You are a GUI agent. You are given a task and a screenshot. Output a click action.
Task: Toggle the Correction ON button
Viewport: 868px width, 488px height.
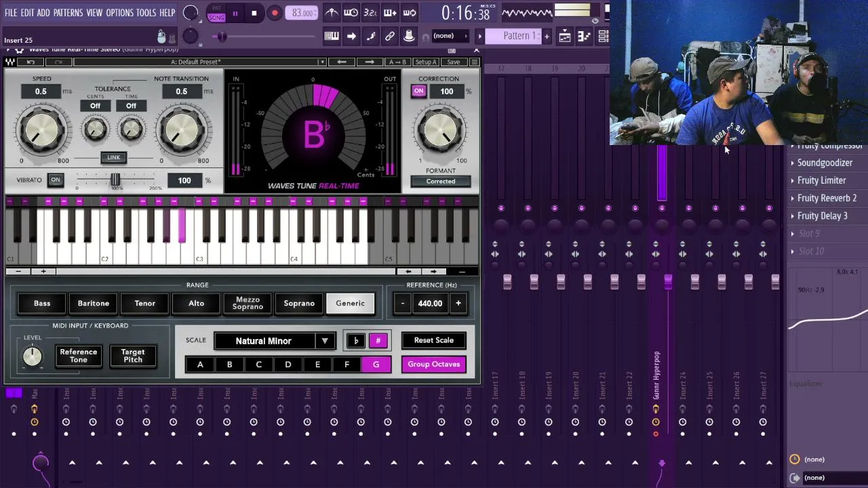coord(418,91)
